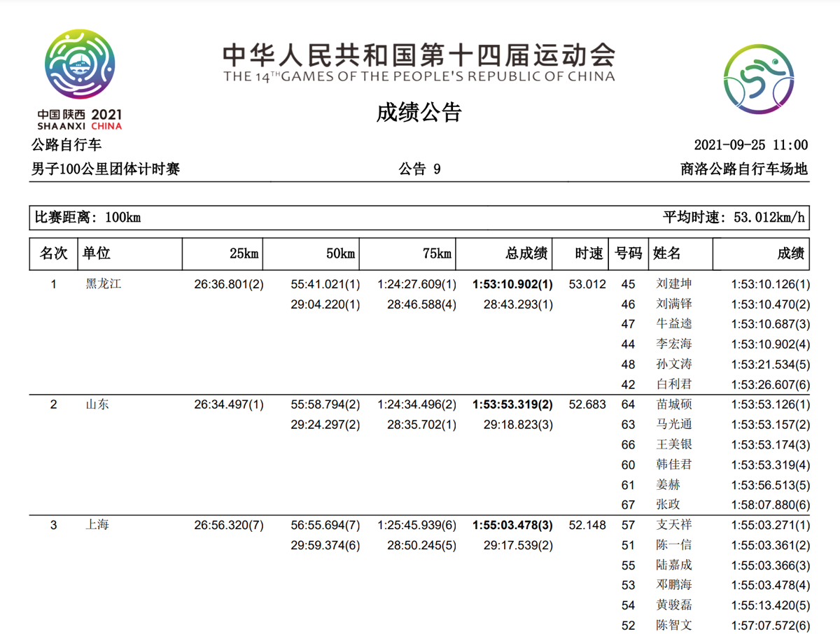Click rider name 陆嘉成
Viewport: 840px width, 634px height.
click(x=675, y=565)
